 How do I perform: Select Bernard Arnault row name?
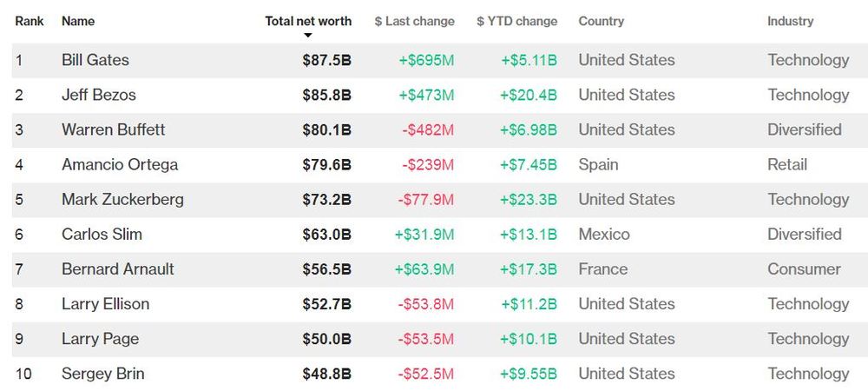[x=117, y=269]
